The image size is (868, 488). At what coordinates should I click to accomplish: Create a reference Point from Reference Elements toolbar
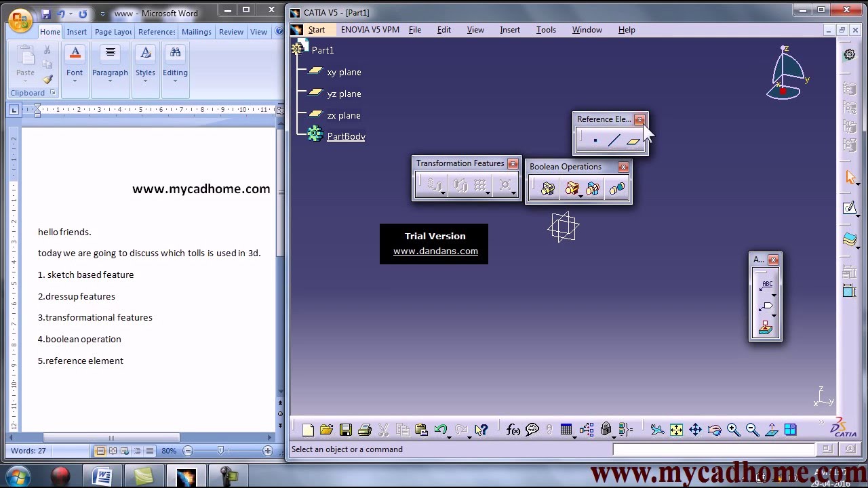(595, 141)
